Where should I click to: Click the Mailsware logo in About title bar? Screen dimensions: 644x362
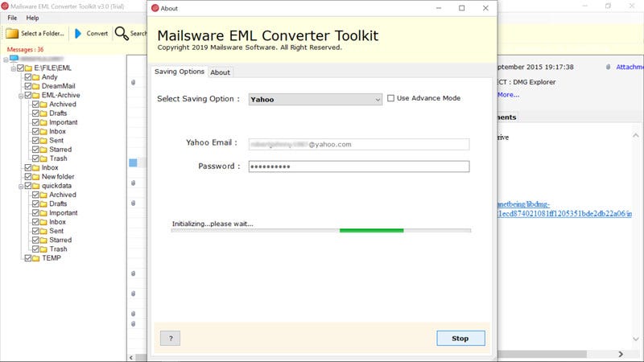[x=155, y=8]
